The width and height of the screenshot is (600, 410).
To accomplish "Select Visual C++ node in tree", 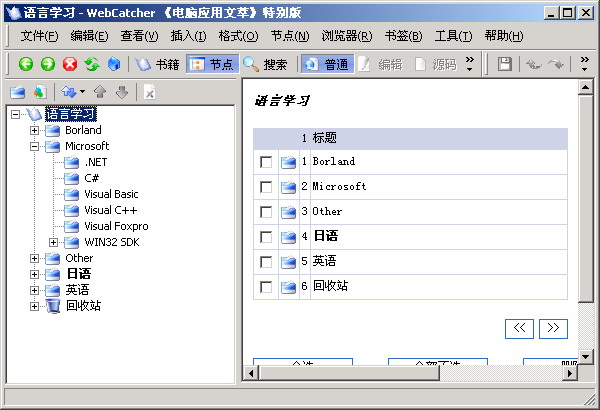I will (111, 210).
